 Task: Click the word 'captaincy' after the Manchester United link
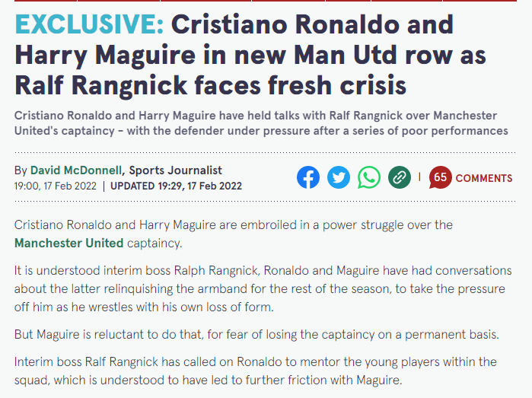pyautogui.click(x=155, y=244)
